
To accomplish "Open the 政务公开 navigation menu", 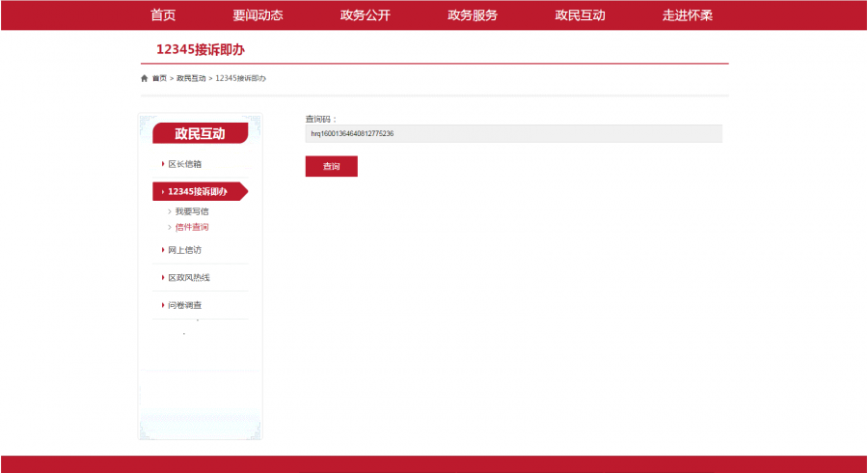I will (x=365, y=15).
